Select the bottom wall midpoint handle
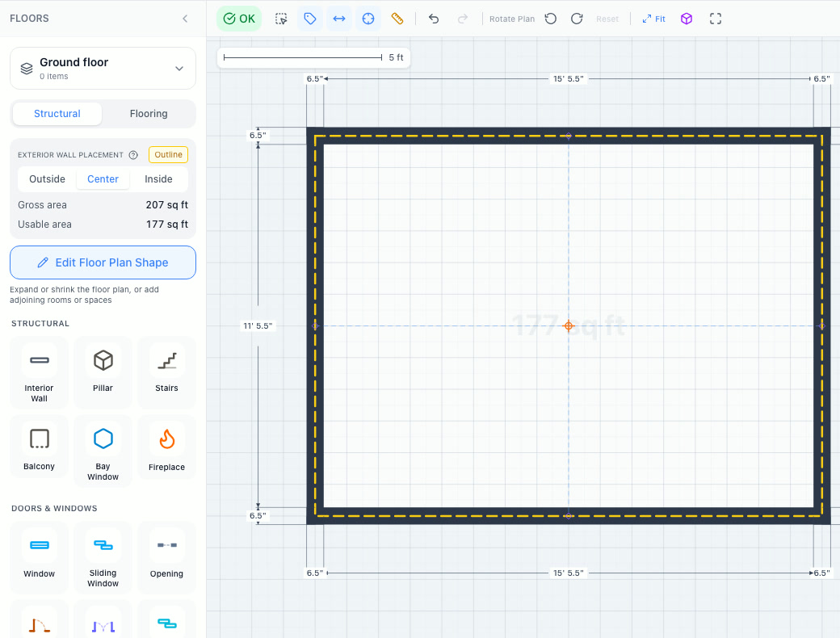Image resolution: width=840 pixels, height=638 pixels. 569,516
